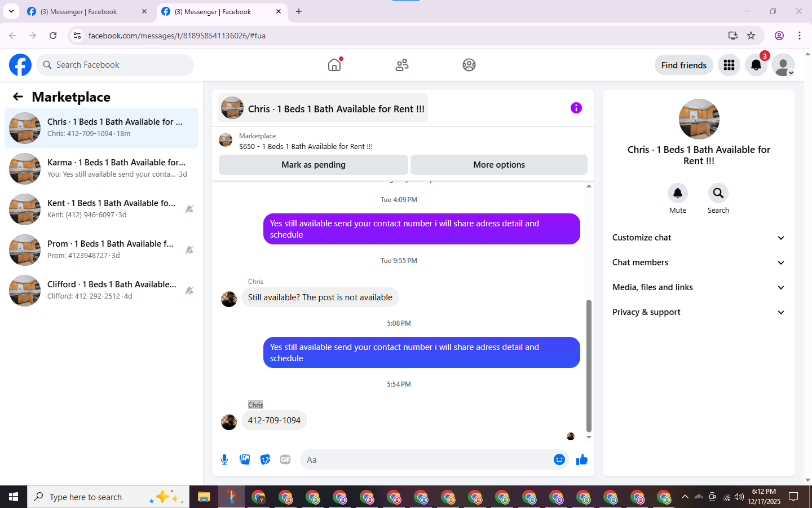Screen dimensions: 812x508
Task: Click Mark as pending button
Action: tap(314, 165)
